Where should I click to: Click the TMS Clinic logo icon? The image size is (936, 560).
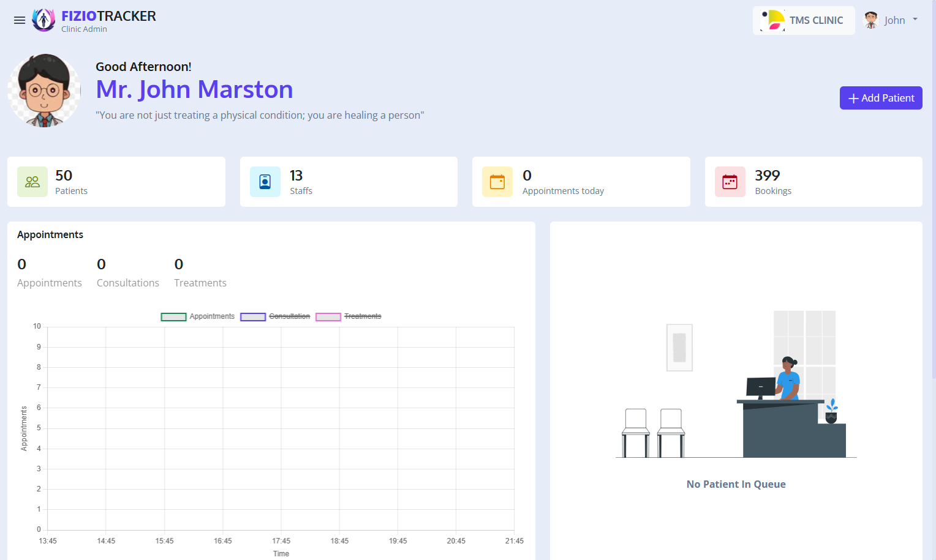click(x=773, y=20)
